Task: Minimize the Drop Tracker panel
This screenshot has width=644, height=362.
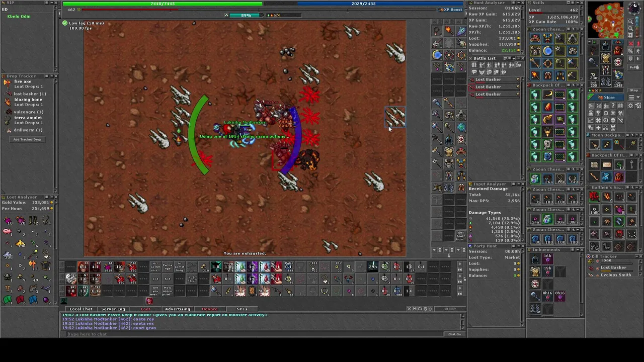Action: [x=51, y=76]
